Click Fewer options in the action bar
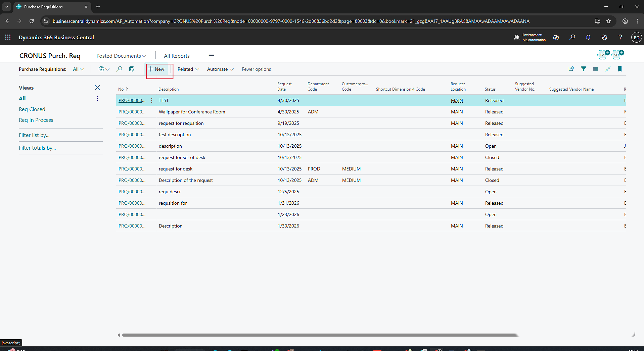 [x=256, y=69]
